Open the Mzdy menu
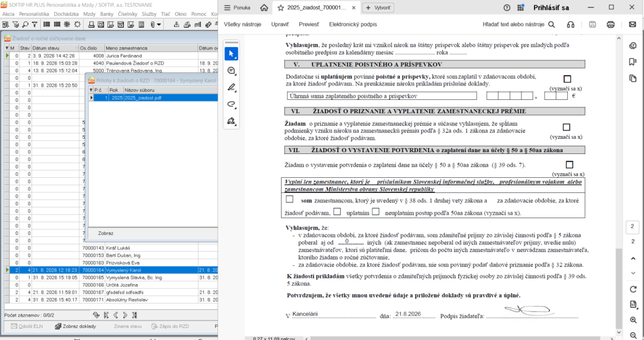Viewport: 644px width, 340px height. click(x=89, y=14)
